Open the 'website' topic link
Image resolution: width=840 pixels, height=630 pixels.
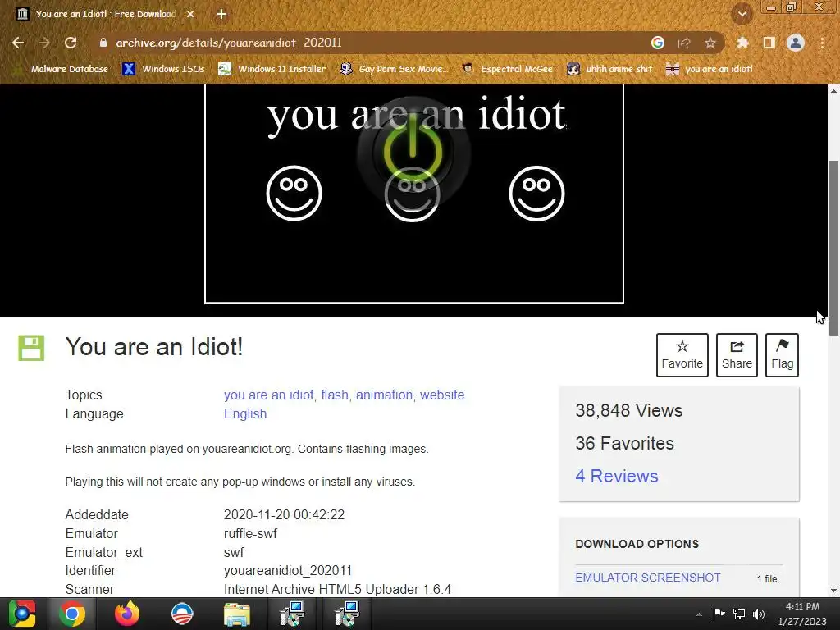(x=442, y=395)
